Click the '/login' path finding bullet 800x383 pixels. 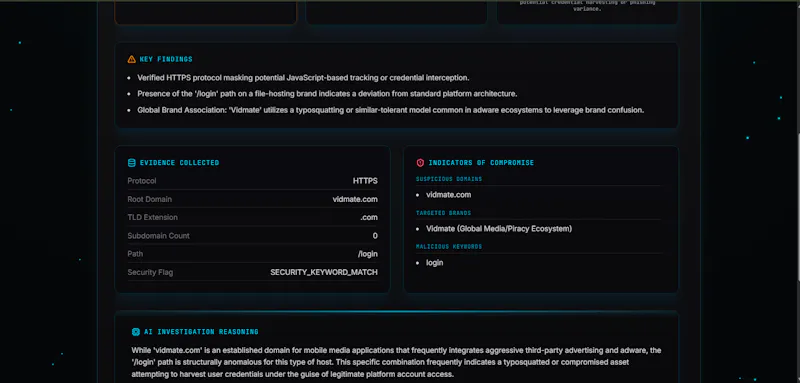click(x=327, y=94)
